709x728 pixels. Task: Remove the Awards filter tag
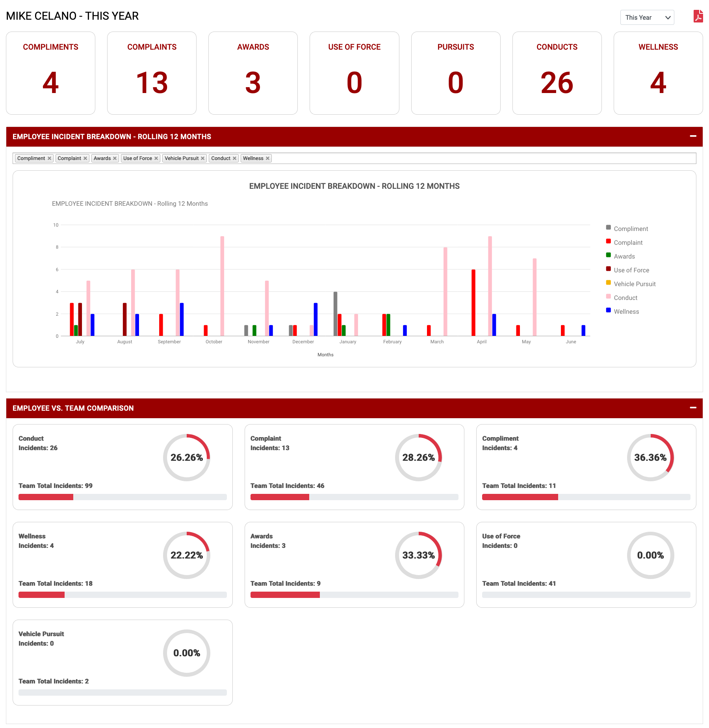click(x=115, y=158)
